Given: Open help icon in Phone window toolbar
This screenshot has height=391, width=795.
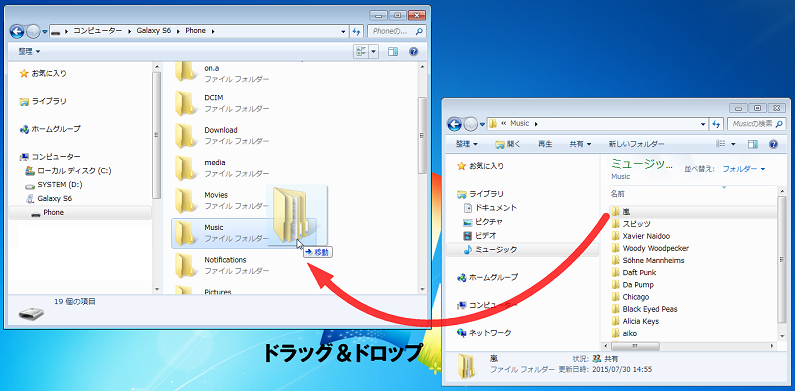Looking at the screenshot, I should click(x=413, y=52).
